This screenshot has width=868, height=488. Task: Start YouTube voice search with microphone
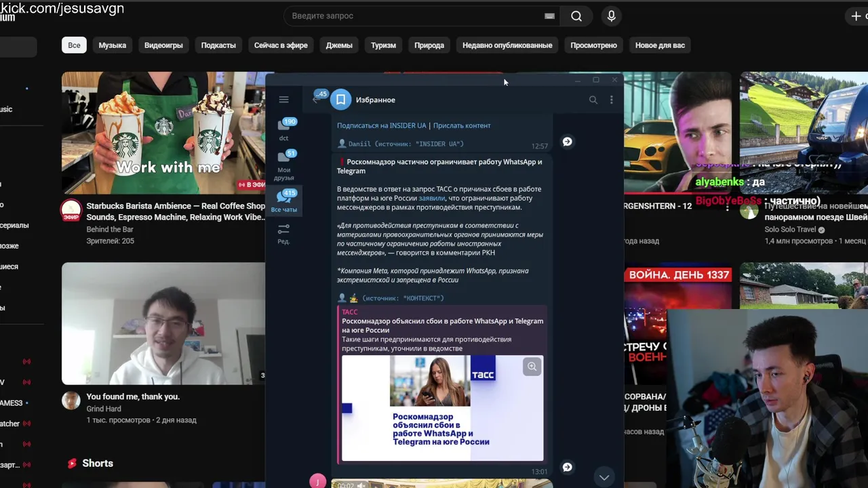point(611,16)
